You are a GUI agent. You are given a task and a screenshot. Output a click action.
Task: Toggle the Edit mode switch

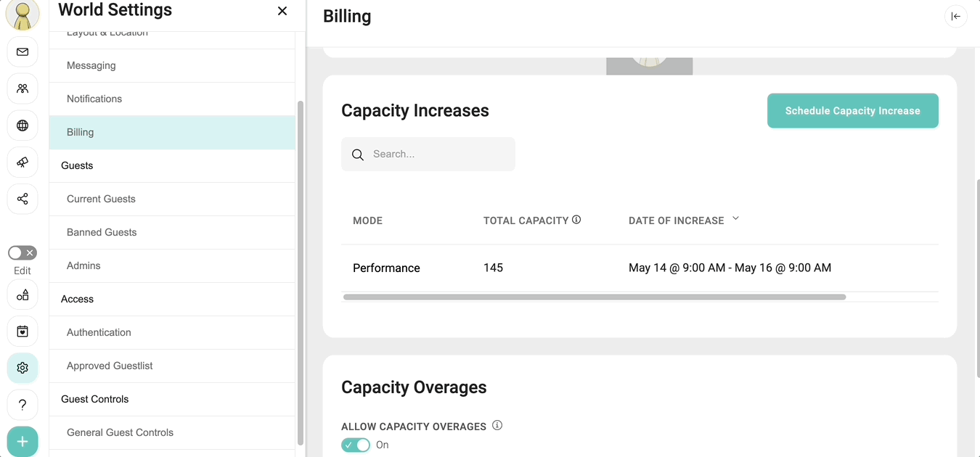point(23,253)
